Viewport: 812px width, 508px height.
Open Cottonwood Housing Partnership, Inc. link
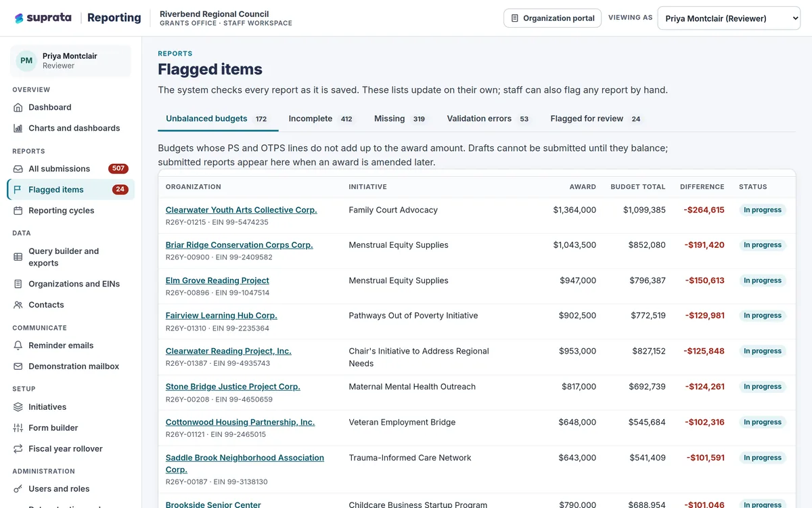point(240,422)
